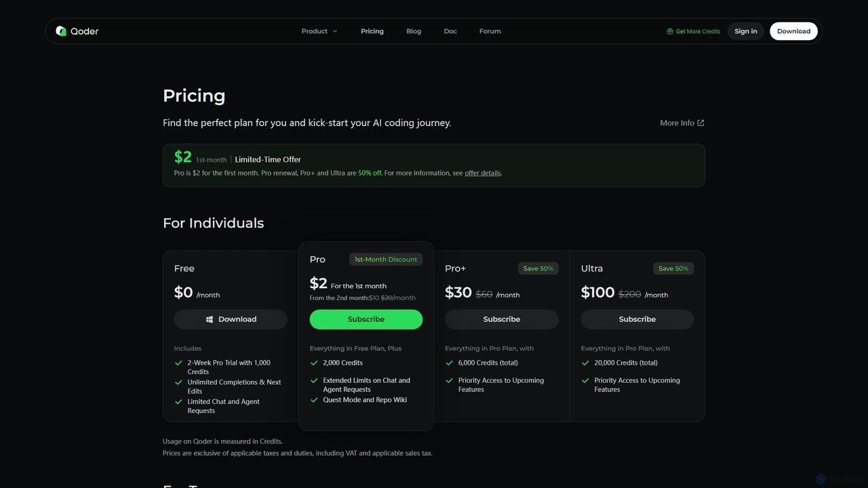This screenshot has width=868, height=488.
Task: Click the checkmark beside Limited Chat and Agent Requests
Action: pos(178,402)
